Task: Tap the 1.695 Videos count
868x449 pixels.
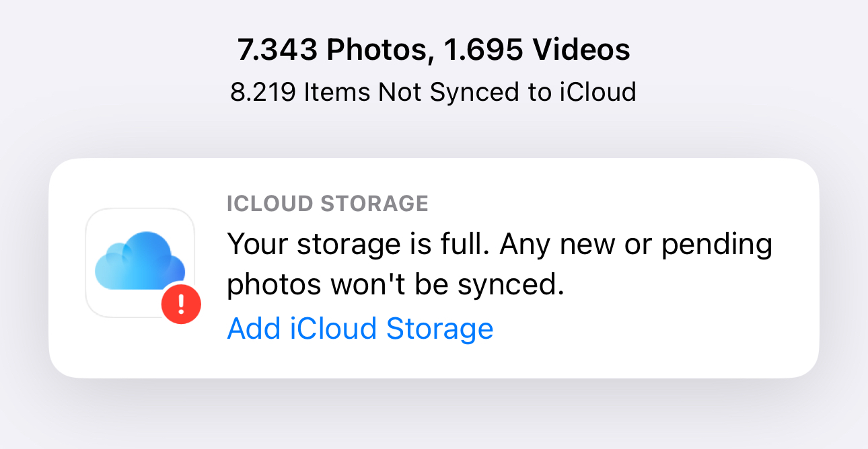Action: tap(537, 50)
